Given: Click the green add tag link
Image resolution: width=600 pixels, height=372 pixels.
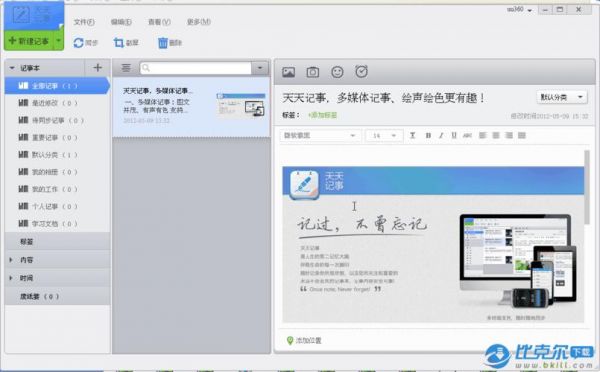Looking at the screenshot, I should 322,115.
